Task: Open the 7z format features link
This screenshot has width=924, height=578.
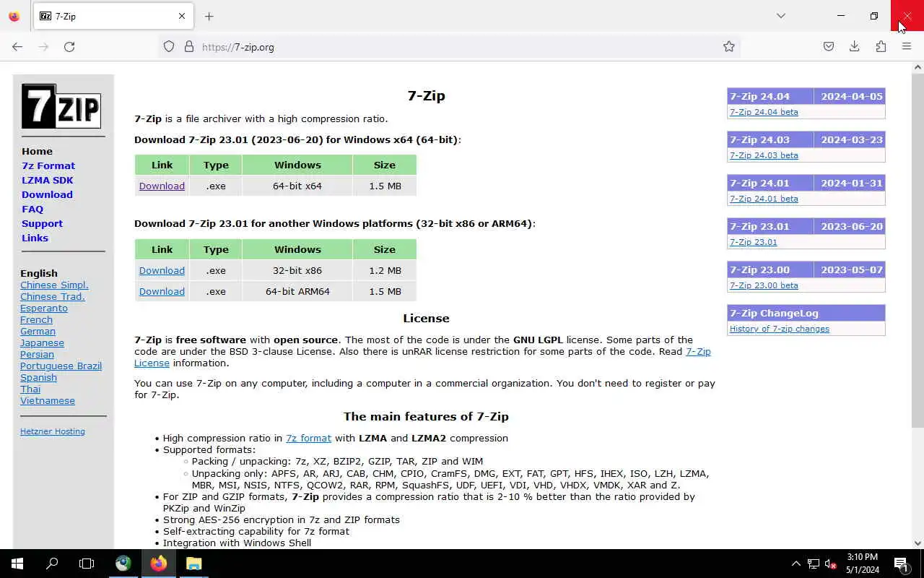Action: point(308,438)
